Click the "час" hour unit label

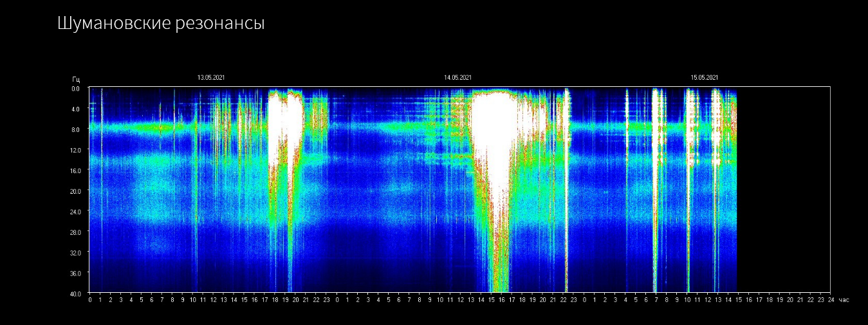[x=844, y=300]
